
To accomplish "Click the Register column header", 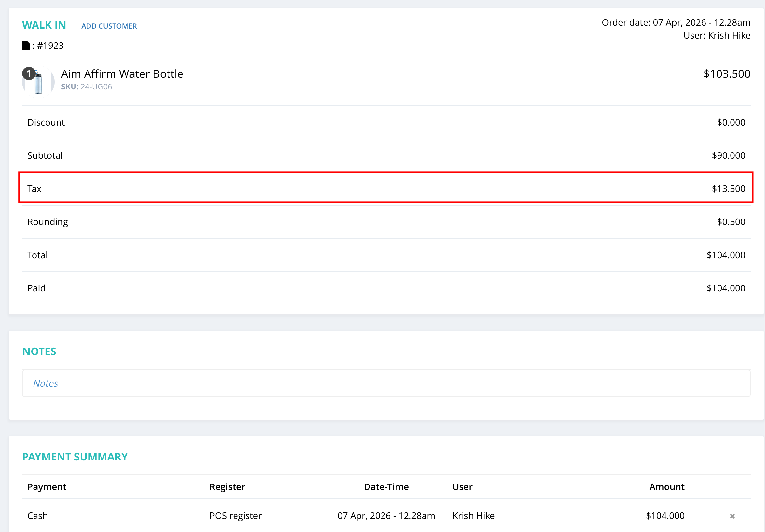I will pos(227,487).
